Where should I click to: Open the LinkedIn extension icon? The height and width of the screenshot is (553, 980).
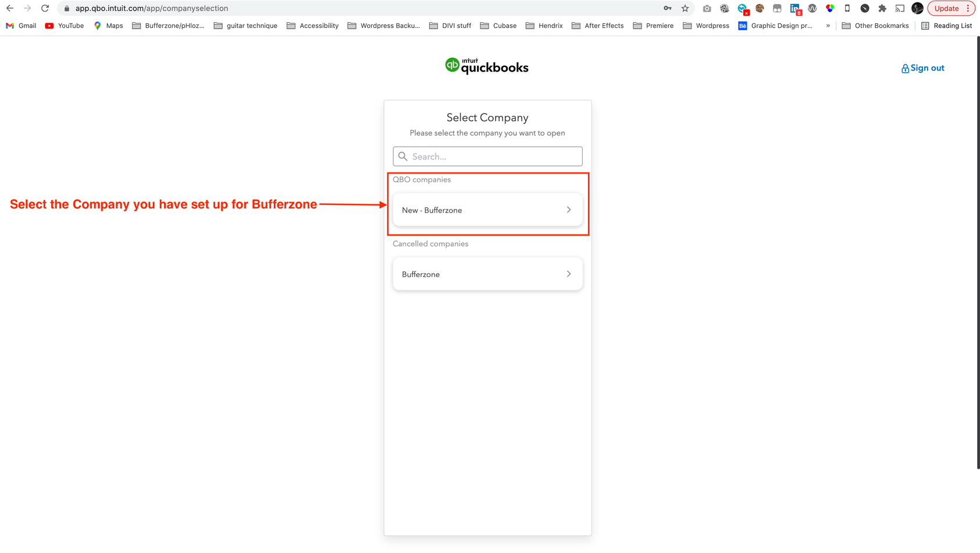click(x=795, y=8)
